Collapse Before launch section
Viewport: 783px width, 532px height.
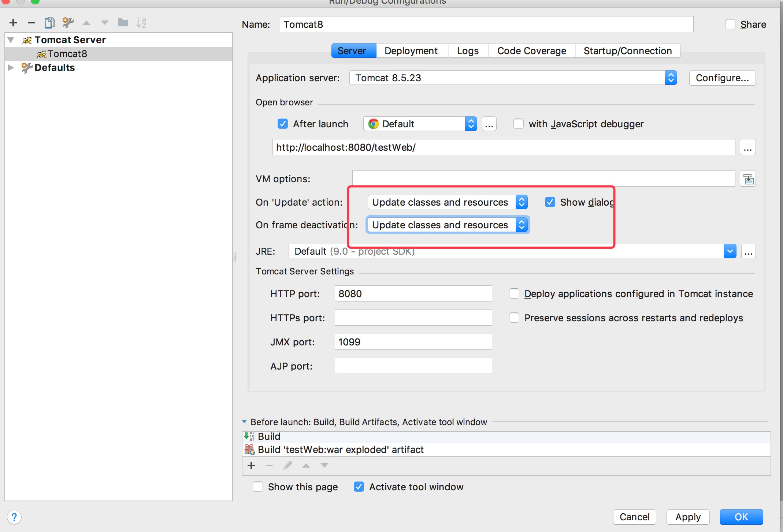[x=244, y=422]
